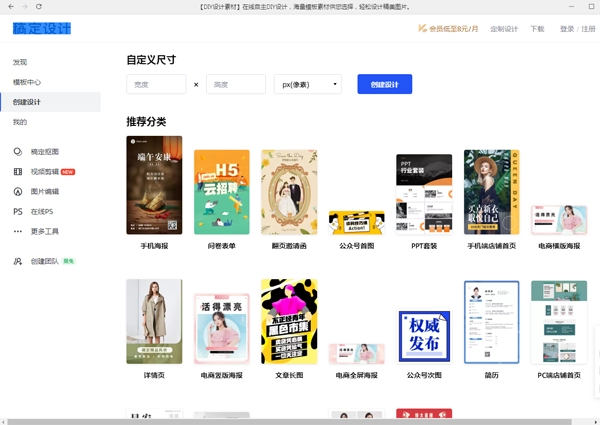The width and height of the screenshot is (600, 425).
Task: Click the 创建设计 blue button
Action: tap(385, 84)
